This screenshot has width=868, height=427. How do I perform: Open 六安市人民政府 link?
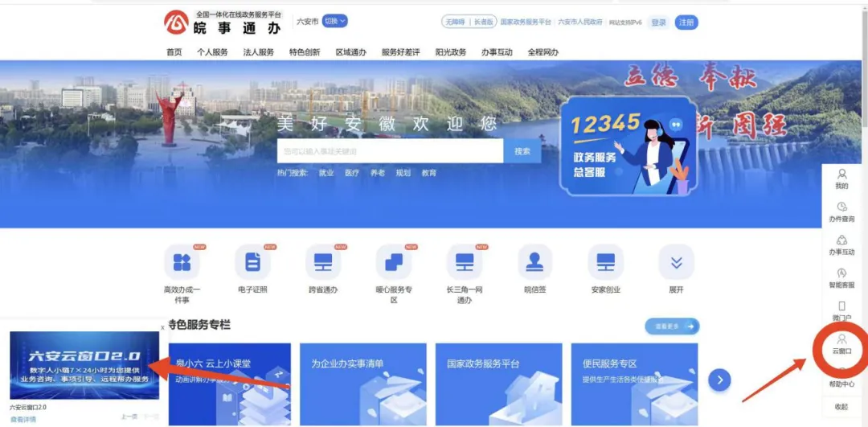pyautogui.click(x=580, y=23)
